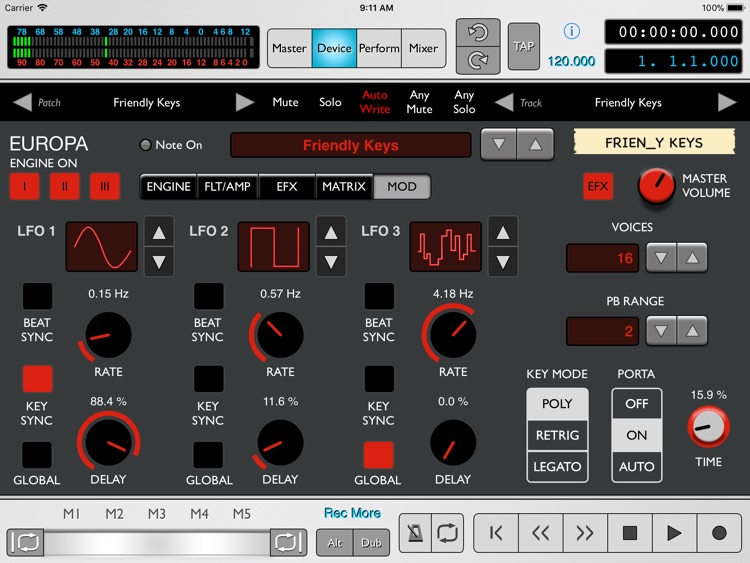The image size is (750, 563).
Task: Click LFO 2 waveform down arrow
Action: tap(331, 262)
